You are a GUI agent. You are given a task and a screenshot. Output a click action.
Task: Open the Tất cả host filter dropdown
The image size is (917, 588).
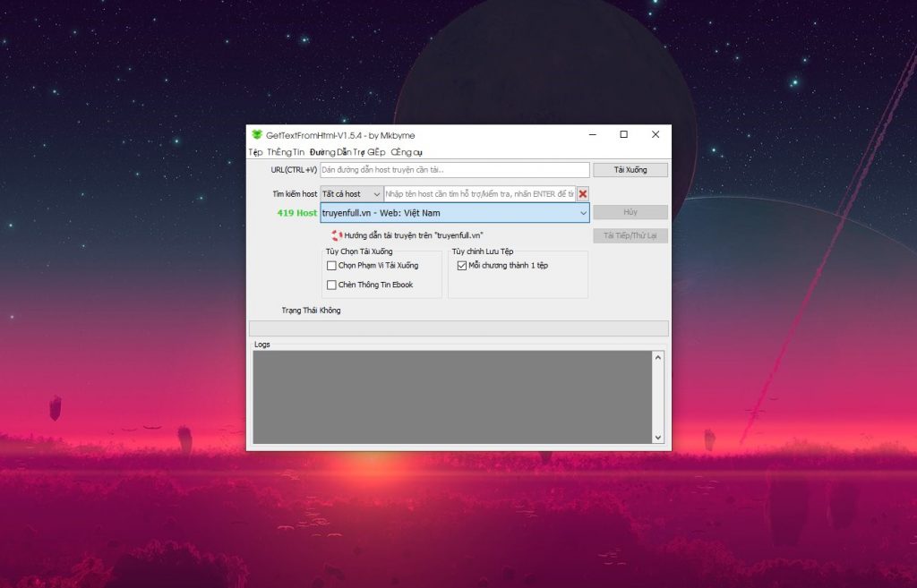click(352, 194)
